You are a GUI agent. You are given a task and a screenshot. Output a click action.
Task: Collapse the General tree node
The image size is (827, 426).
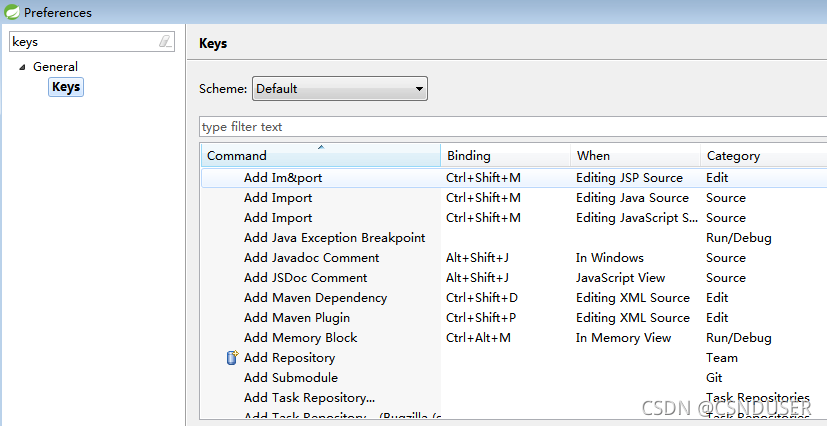22,67
